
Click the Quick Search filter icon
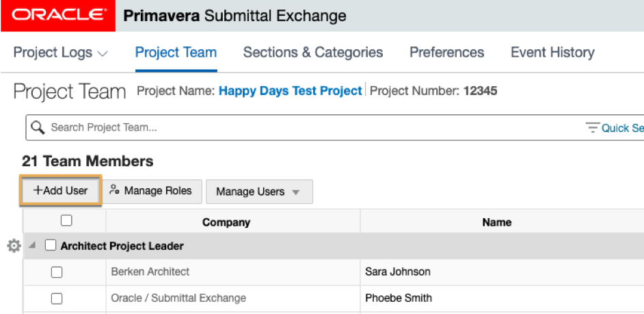click(x=592, y=128)
